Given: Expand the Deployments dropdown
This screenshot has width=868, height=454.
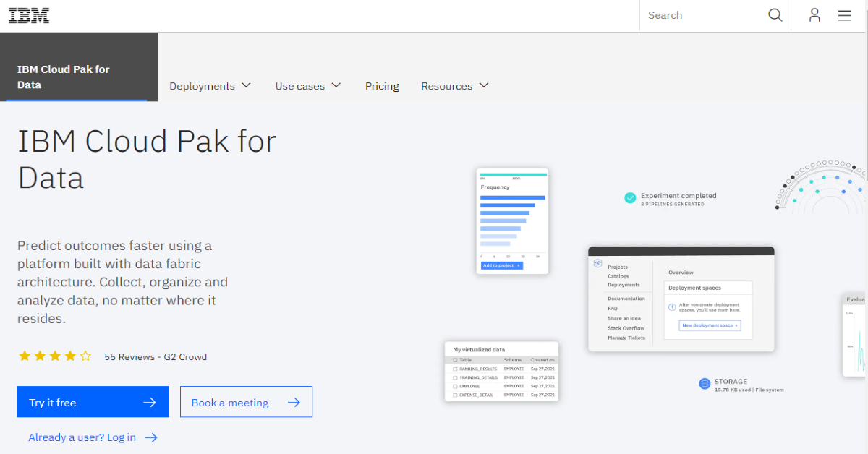Looking at the screenshot, I should coord(210,86).
